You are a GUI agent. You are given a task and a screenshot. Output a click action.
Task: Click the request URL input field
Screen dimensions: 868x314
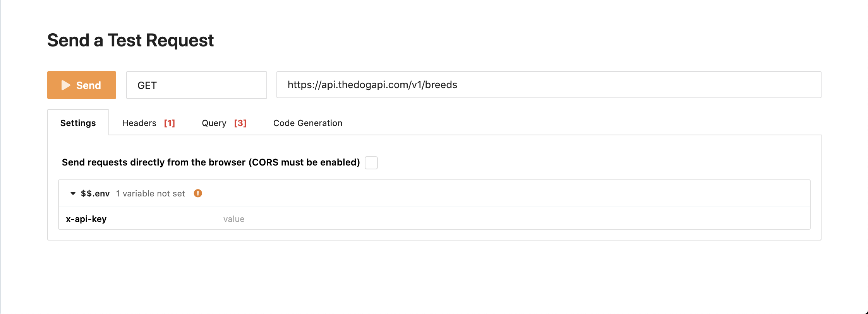coord(548,85)
